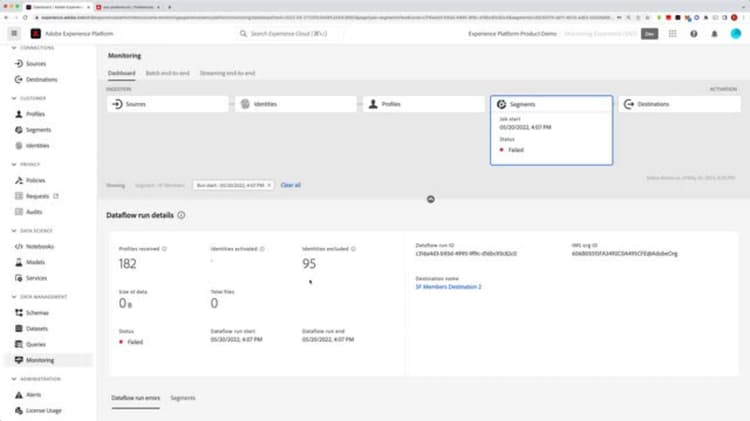This screenshot has width=750, height=421.
Task: Click the Search Experience Cloud field
Action: [x=289, y=33]
